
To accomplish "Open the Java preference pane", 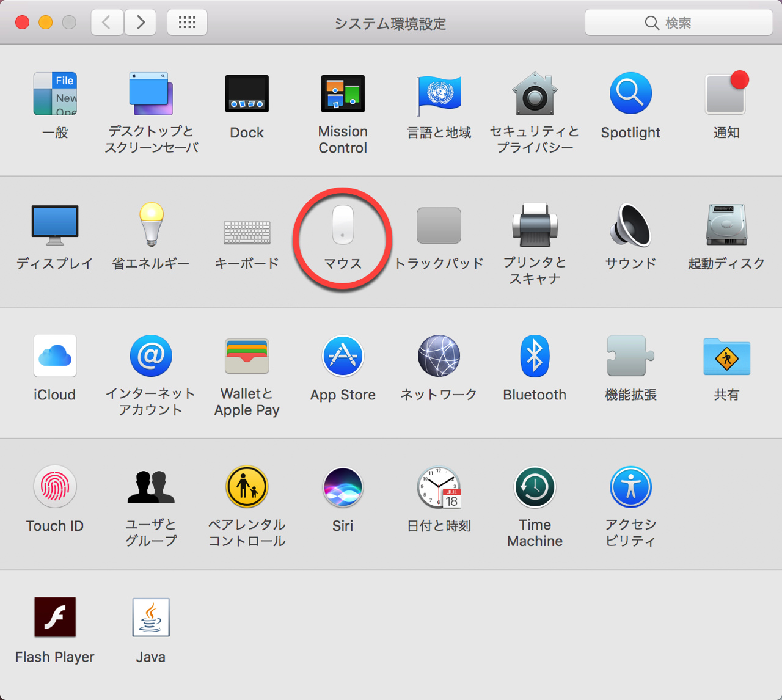I will (x=151, y=618).
